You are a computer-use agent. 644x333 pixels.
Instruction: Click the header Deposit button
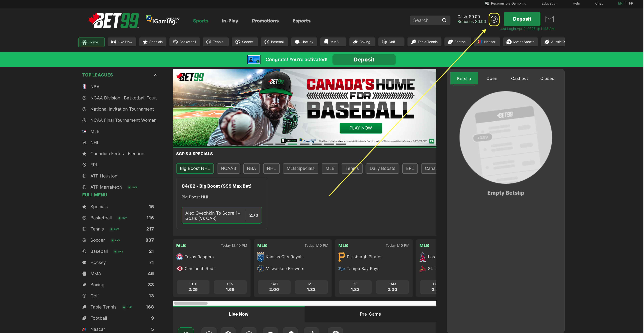coord(522,19)
